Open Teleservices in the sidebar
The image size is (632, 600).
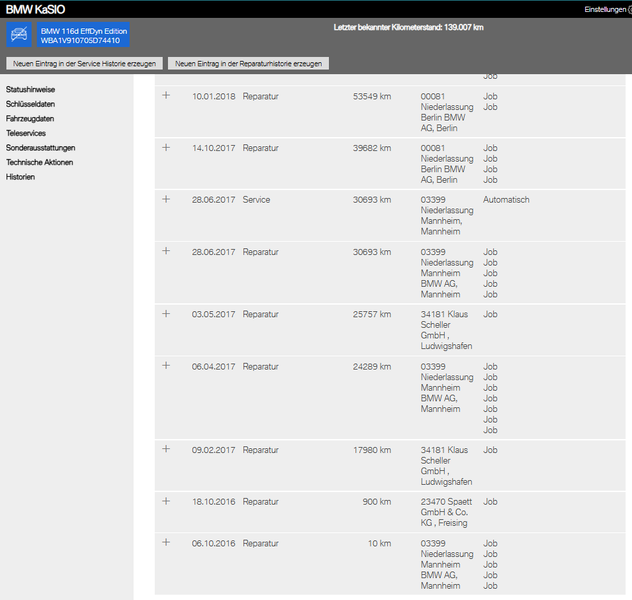(26, 133)
